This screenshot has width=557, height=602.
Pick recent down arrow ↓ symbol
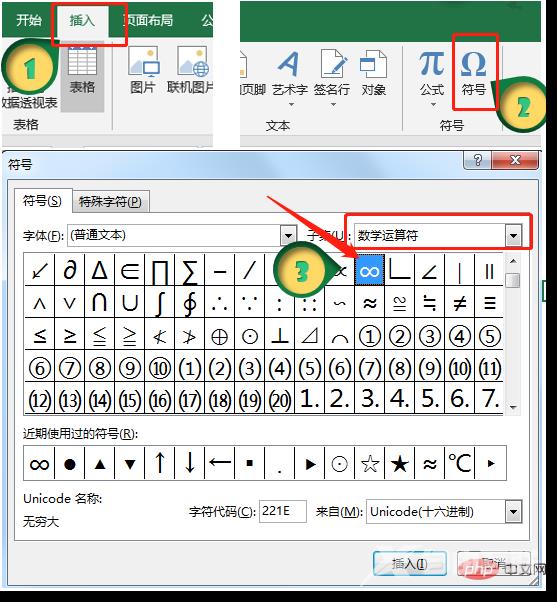tap(190, 464)
